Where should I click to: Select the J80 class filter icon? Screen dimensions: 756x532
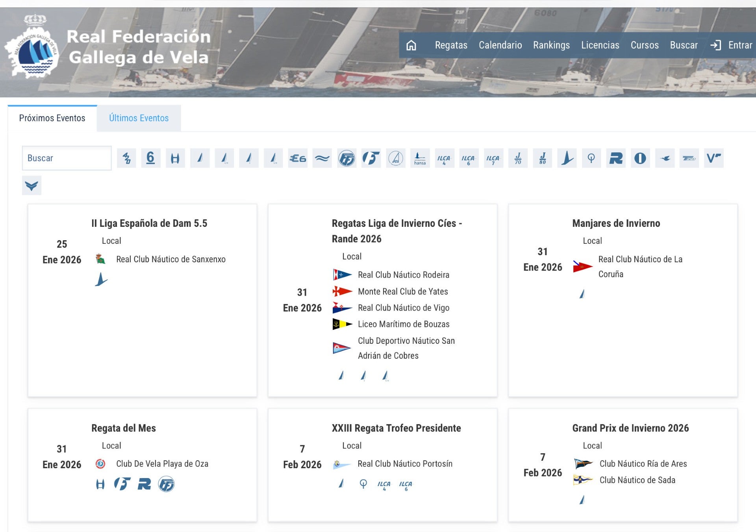tap(543, 158)
